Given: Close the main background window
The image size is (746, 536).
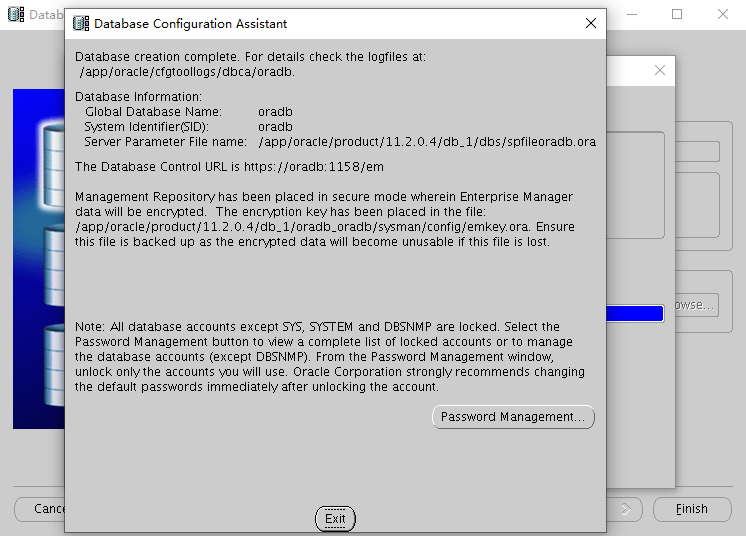Looking at the screenshot, I should 723,14.
